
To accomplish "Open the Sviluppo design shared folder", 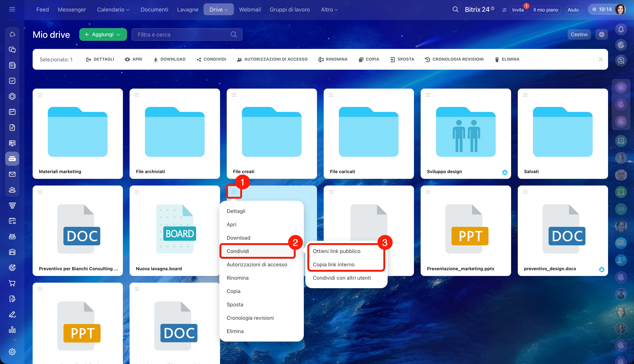I will 465,133.
